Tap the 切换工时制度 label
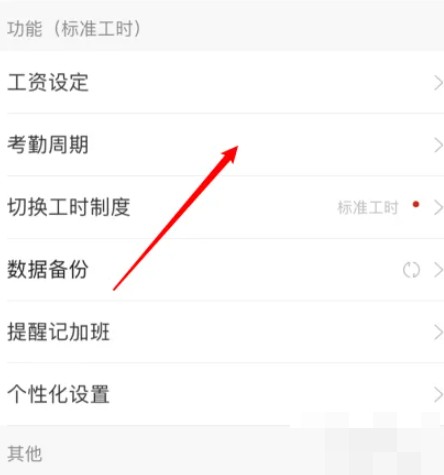The image size is (444, 475). pyautogui.click(x=69, y=207)
